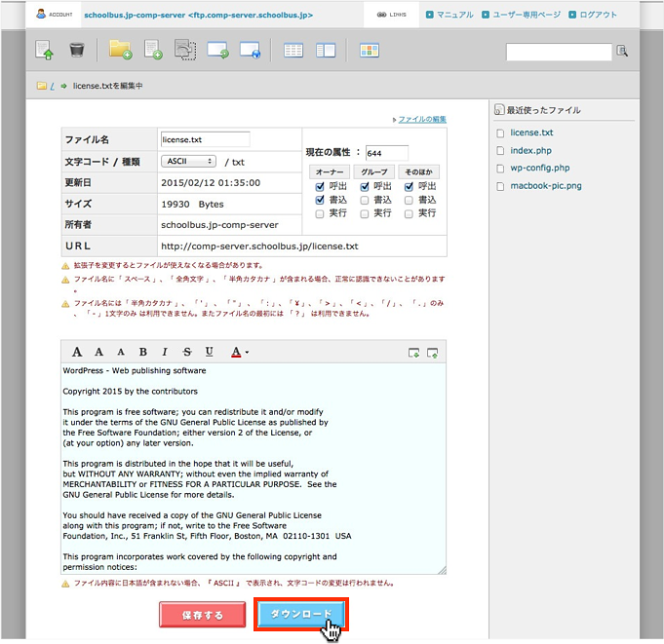Toggle strikethrough formatting in editor toolbar
The height and width of the screenshot is (644, 664).
click(187, 352)
